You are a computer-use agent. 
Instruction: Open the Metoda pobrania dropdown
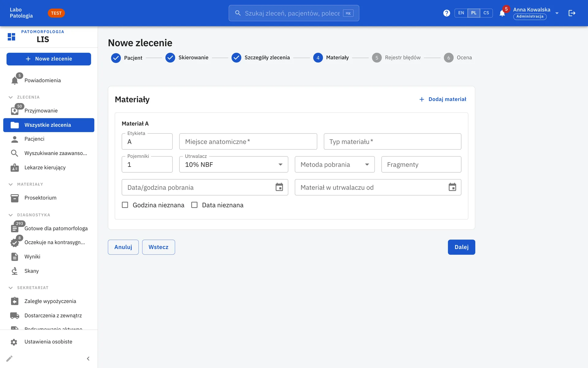[x=334, y=164]
